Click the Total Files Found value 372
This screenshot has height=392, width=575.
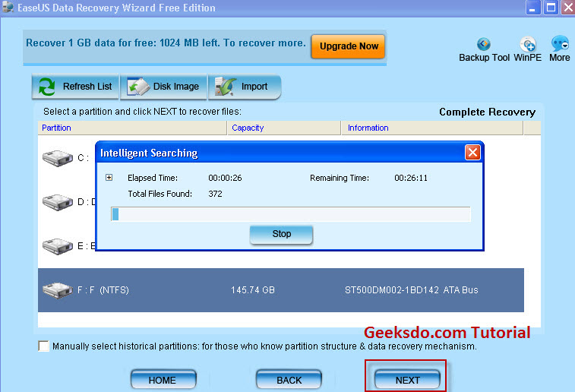[x=215, y=194]
